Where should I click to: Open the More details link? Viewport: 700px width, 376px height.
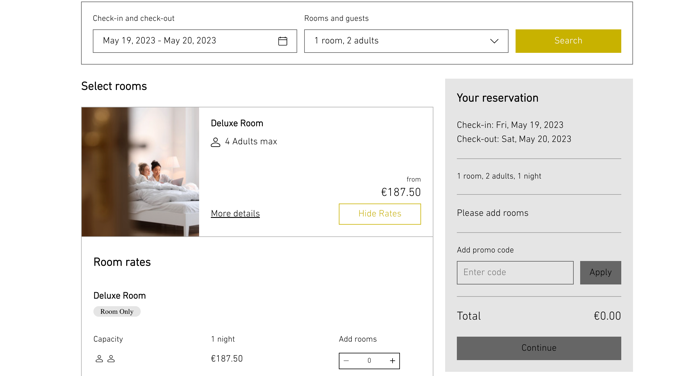click(x=235, y=213)
